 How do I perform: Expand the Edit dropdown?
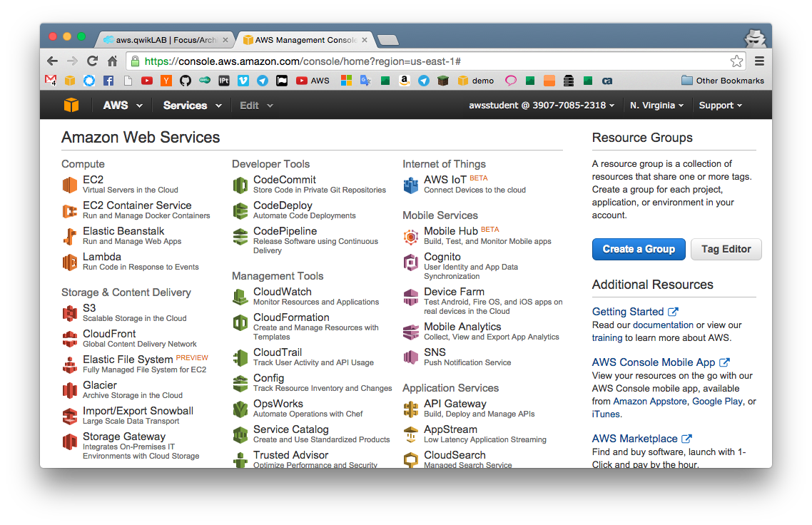click(256, 106)
